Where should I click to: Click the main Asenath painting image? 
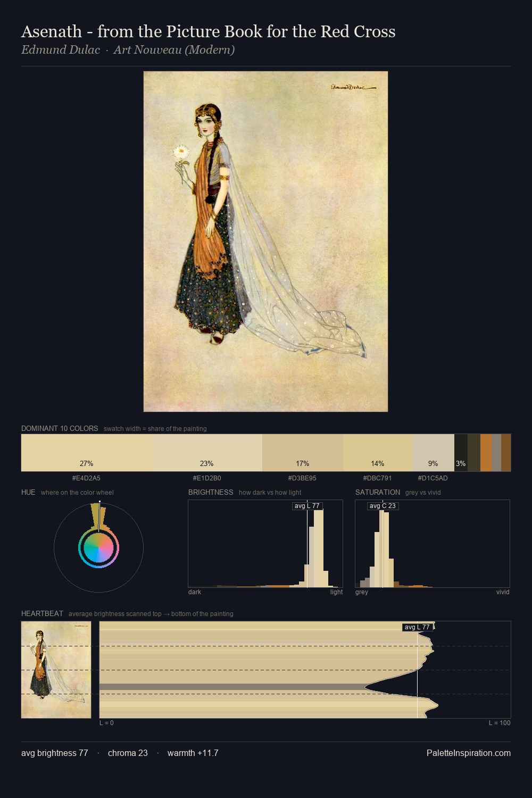coord(265,242)
